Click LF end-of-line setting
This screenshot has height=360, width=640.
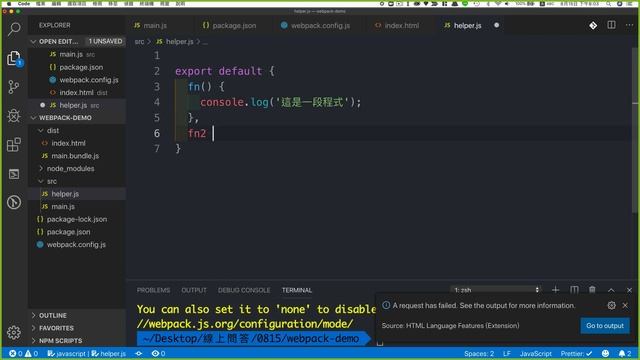[507, 353]
